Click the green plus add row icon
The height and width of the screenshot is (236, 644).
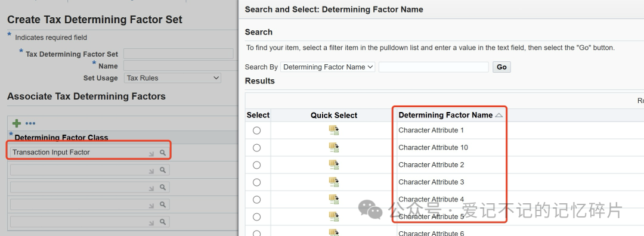[17, 123]
